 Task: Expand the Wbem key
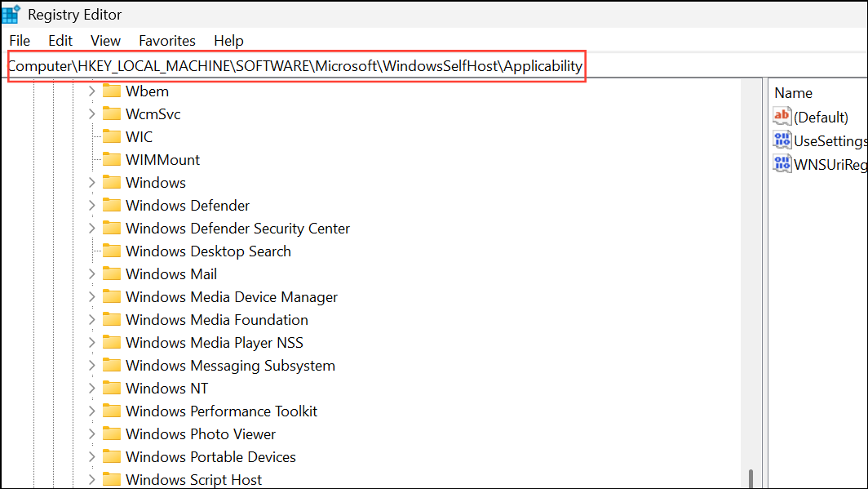pyautogui.click(x=92, y=91)
